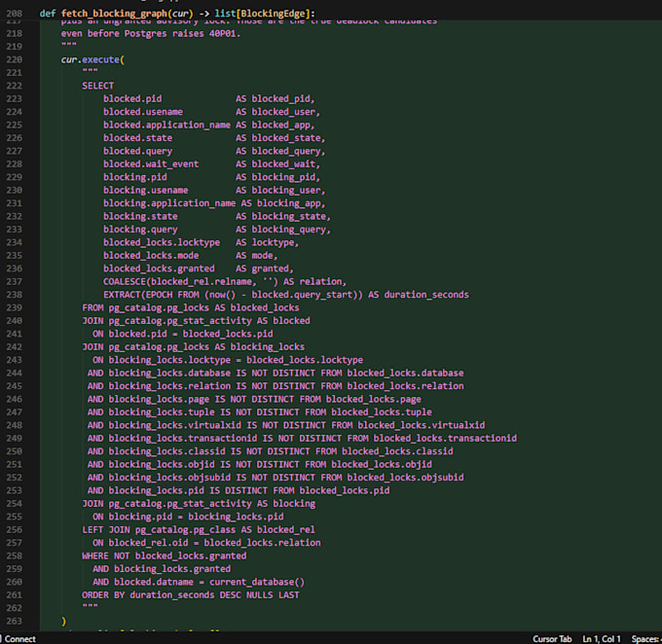Click the list[BlockingEdge] return type annotation

pyautogui.click(x=262, y=14)
